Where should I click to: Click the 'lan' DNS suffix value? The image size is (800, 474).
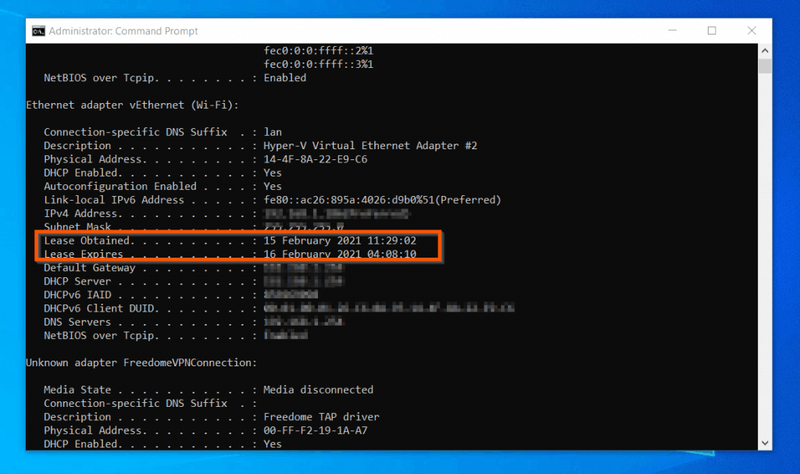pyautogui.click(x=272, y=132)
